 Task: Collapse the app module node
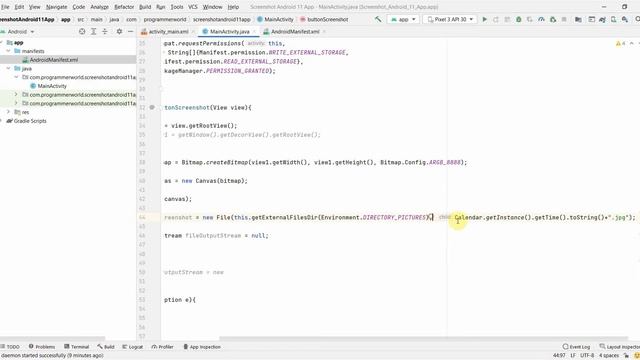pyautogui.click(x=2, y=42)
